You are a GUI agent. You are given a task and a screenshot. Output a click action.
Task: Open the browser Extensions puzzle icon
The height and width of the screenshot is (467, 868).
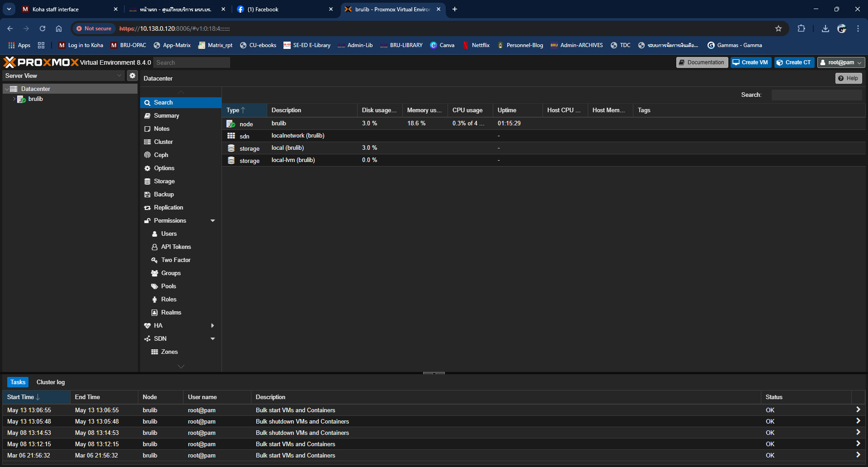point(801,29)
